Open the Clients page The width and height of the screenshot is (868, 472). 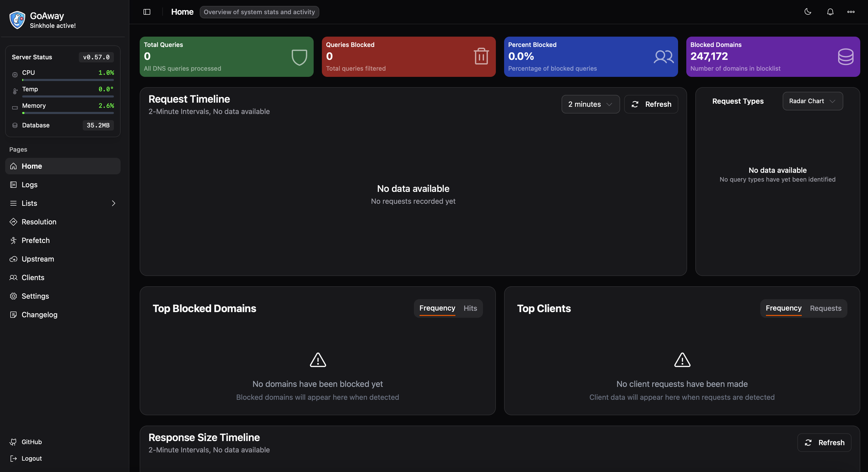coord(63,278)
